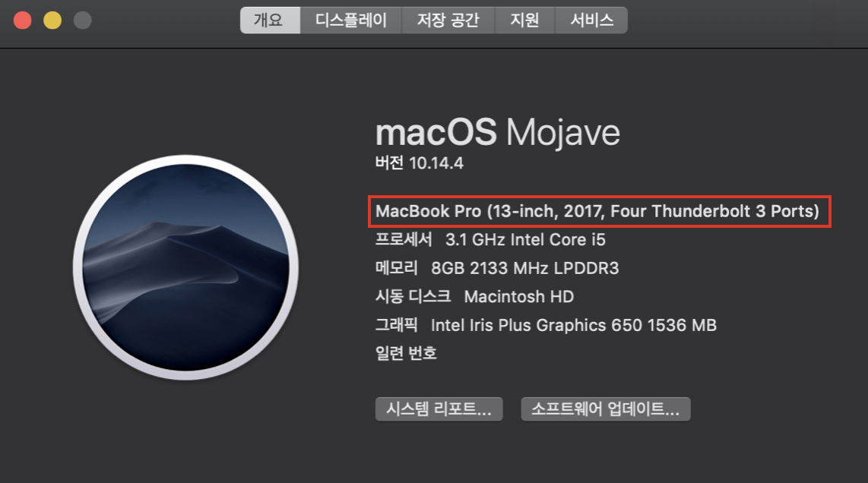
Task: Click the gray disabled zoom button
Action: click(x=83, y=21)
